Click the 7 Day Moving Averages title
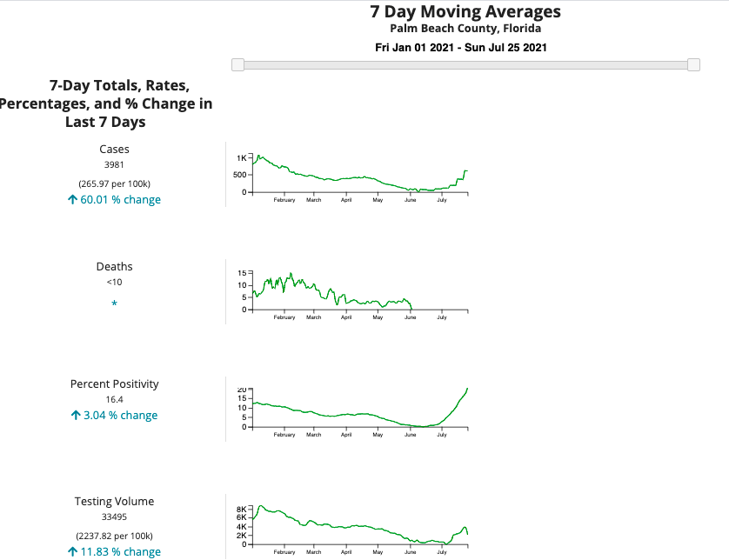This screenshot has height=560, width=729. coord(465,11)
